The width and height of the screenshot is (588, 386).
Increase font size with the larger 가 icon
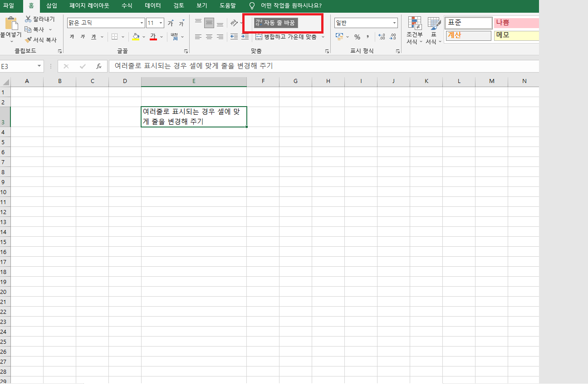(x=171, y=23)
